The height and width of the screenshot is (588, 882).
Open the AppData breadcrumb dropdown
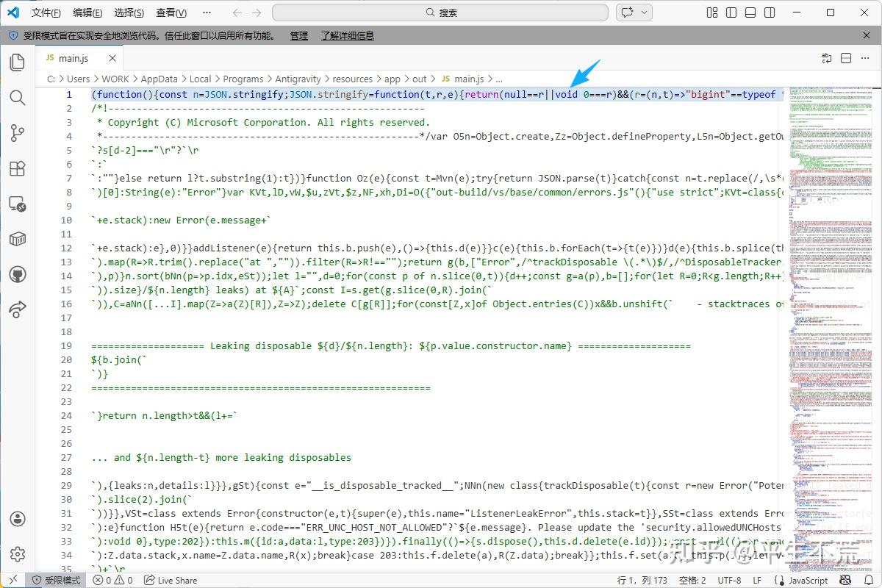coord(159,79)
